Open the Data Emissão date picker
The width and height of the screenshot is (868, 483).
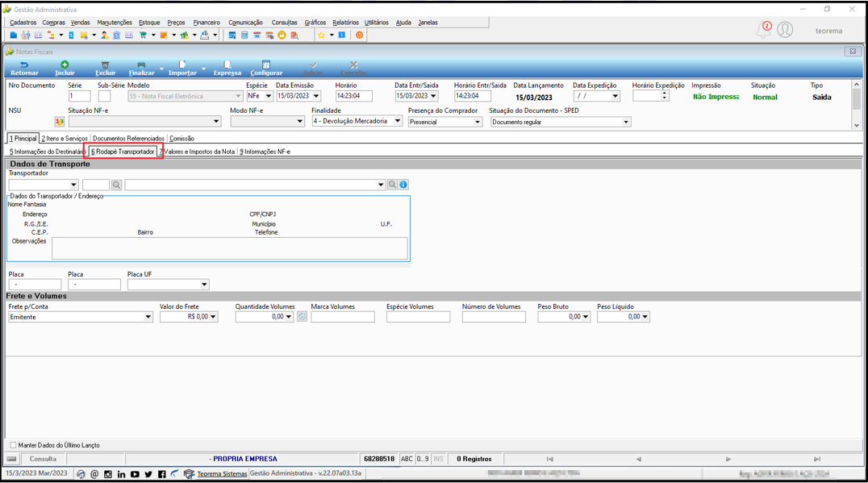click(x=316, y=96)
